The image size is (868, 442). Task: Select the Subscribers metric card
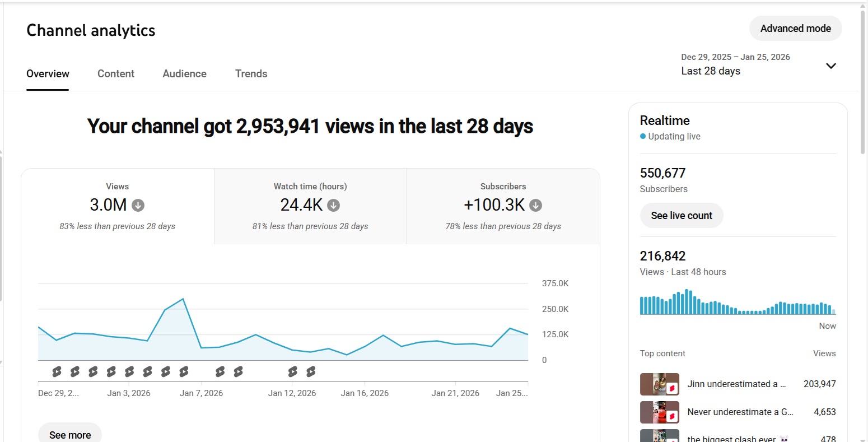coord(503,206)
